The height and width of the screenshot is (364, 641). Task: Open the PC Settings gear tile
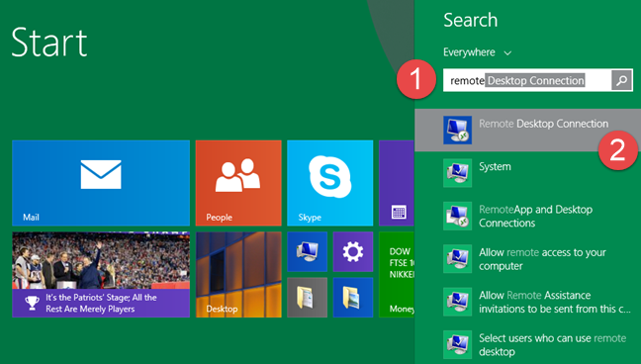pos(353,251)
